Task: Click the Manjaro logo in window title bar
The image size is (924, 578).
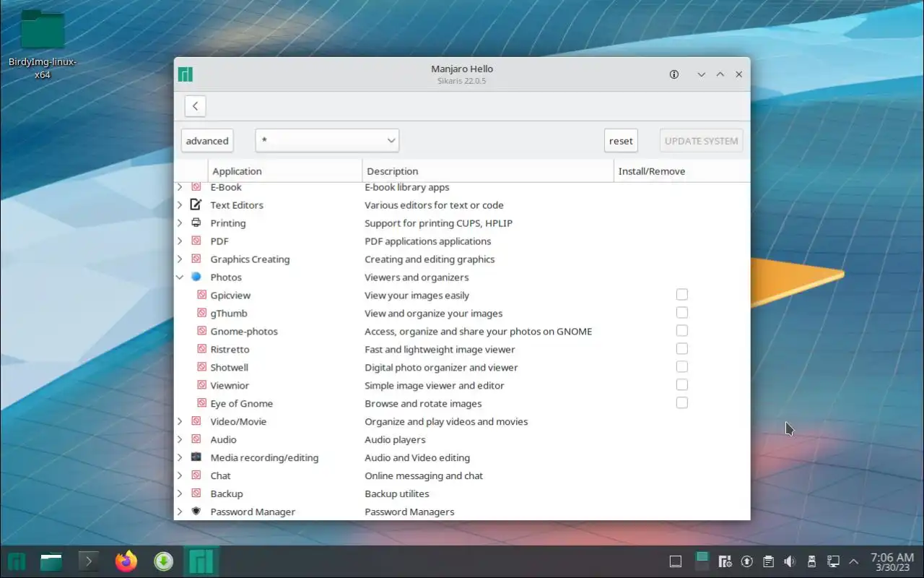Action: [186, 74]
